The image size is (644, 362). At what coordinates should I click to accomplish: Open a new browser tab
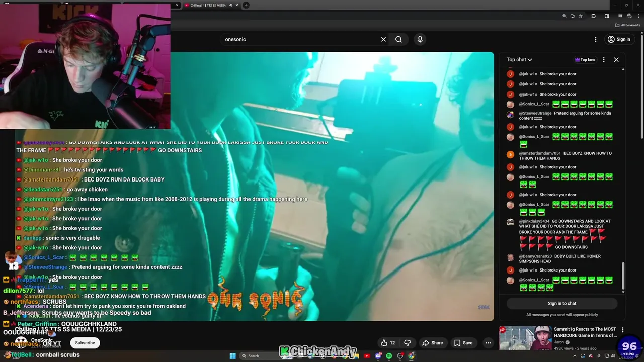tap(246, 5)
